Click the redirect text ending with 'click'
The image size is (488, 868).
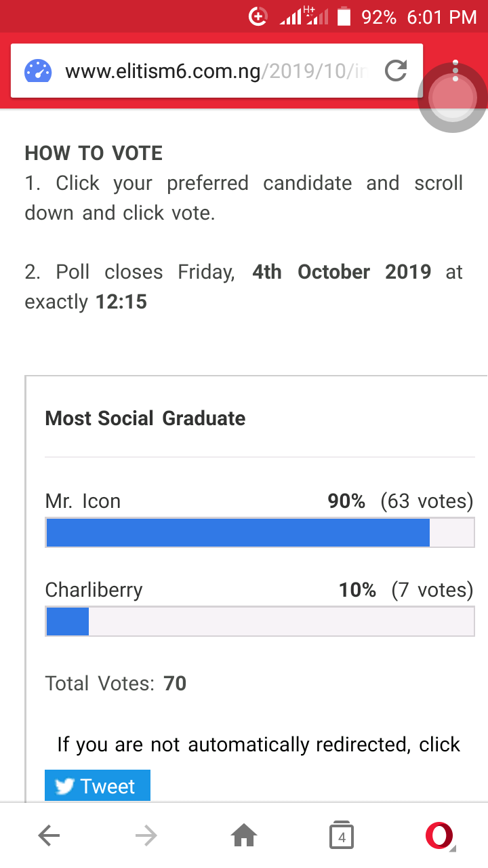click(x=258, y=745)
